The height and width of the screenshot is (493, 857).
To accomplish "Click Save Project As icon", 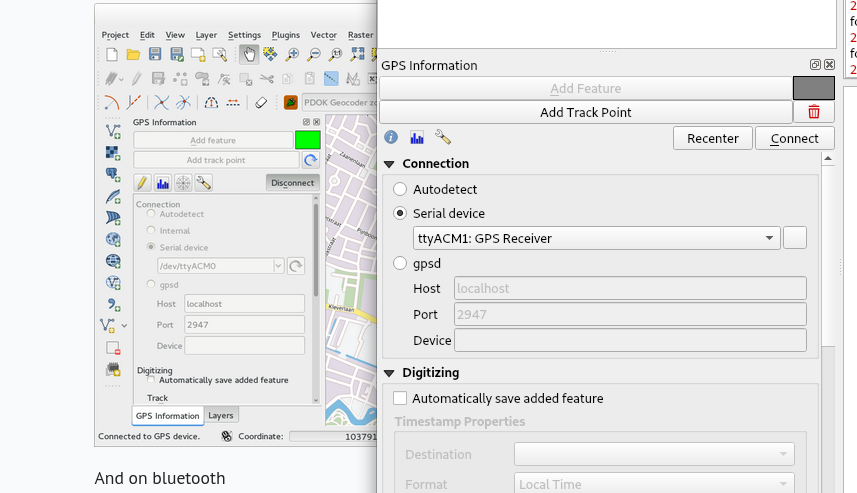I will pos(177,54).
